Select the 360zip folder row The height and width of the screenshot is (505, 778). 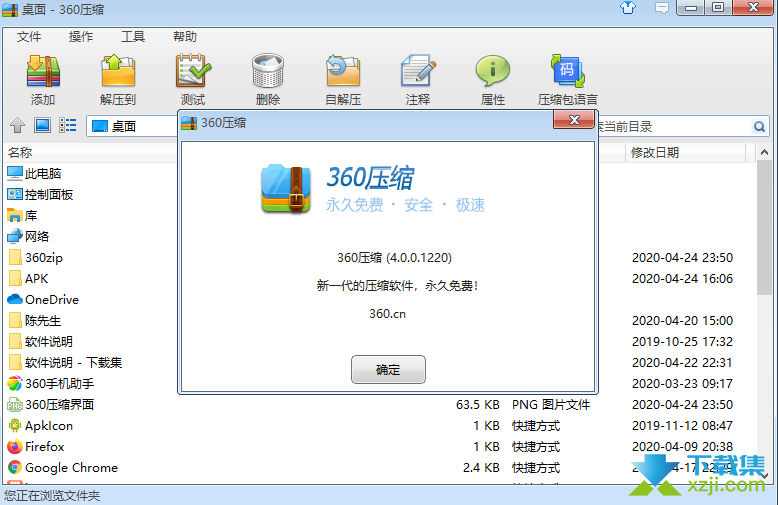tap(380, 257)
